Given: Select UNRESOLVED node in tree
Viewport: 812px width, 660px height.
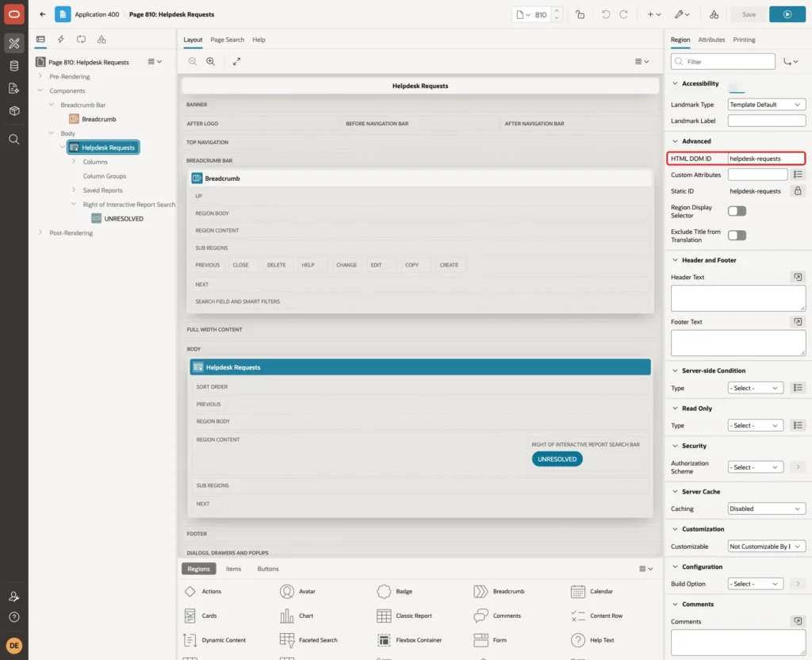Looking at the screenshot, I should pyautogui.click(x=123, y=219).
